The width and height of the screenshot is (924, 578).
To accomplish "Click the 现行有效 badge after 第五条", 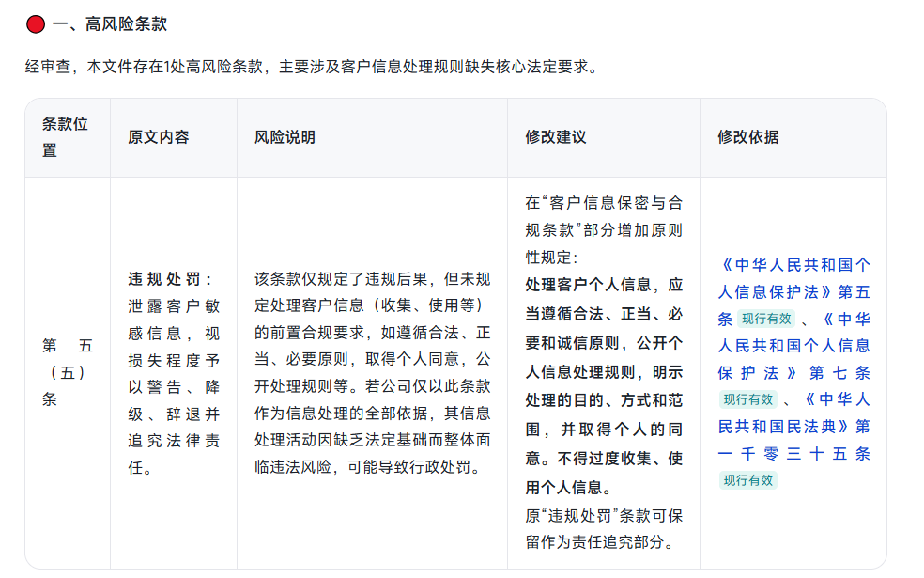I will tap(766, 320).
